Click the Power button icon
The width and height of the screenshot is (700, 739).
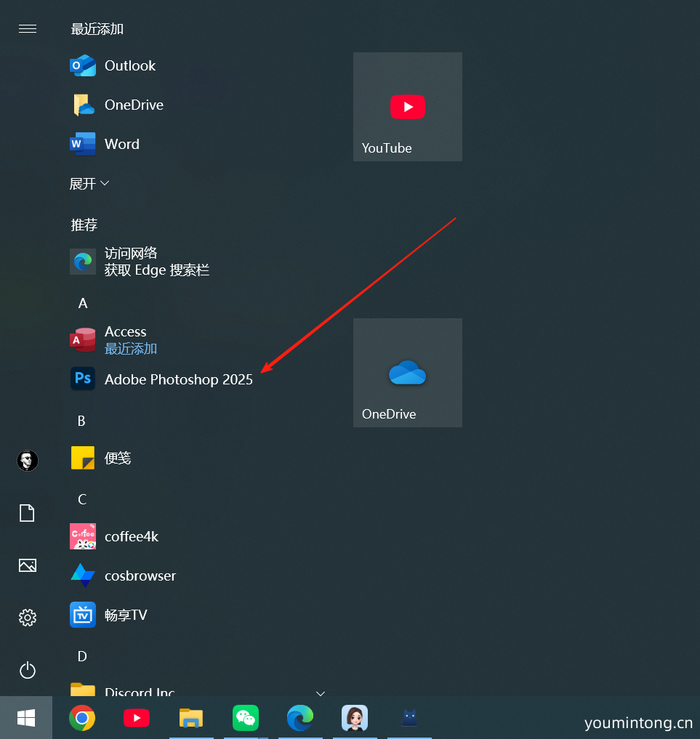coord(28,670)
